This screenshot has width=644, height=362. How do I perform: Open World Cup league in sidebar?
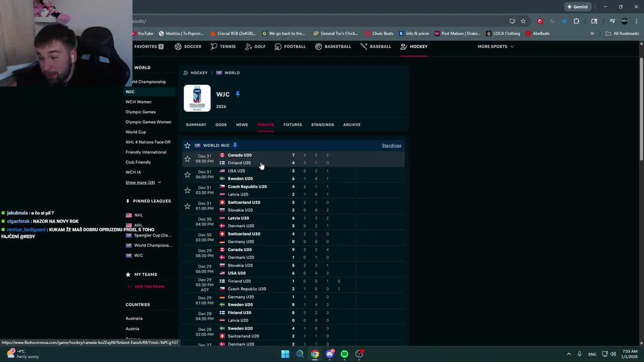tap(135, 132)
